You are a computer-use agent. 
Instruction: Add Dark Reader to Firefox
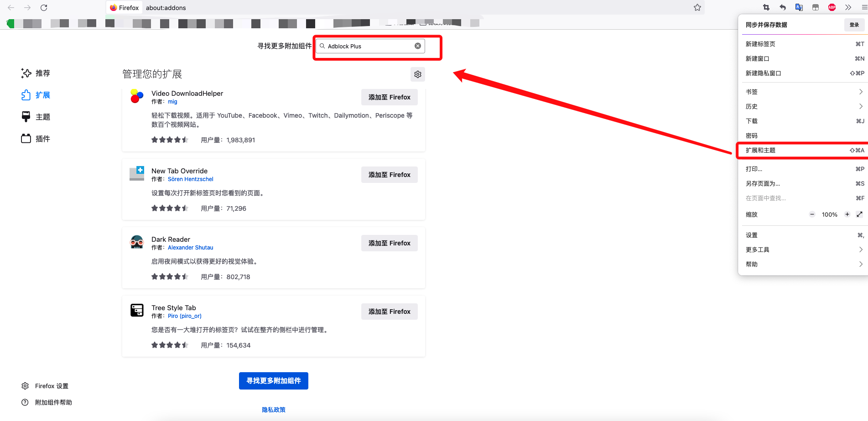(x=390, y=243)
